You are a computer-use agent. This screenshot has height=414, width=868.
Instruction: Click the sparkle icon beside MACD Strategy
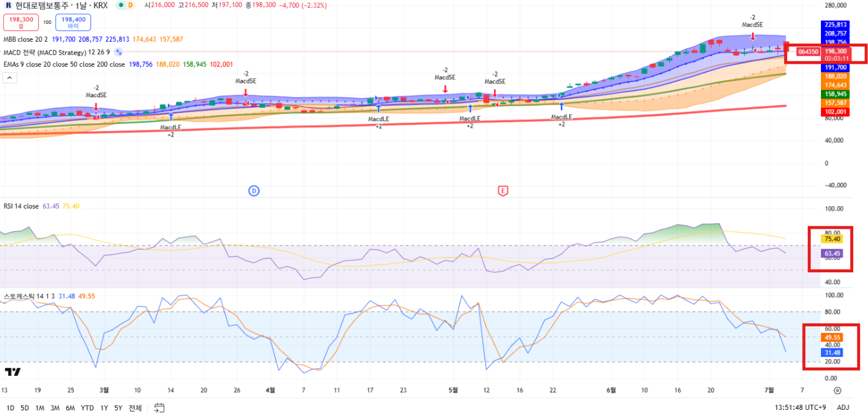[118, 52]
